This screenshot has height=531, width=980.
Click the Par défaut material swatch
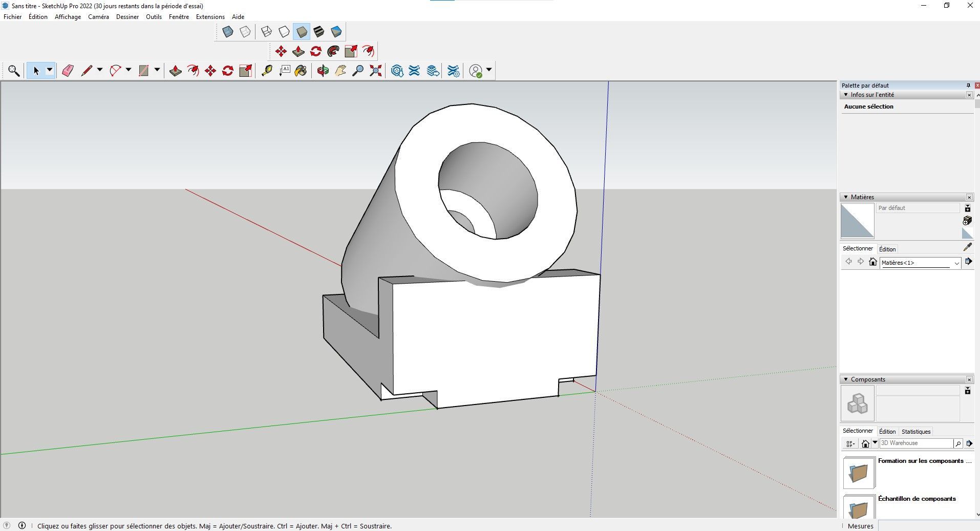point(857,221)
